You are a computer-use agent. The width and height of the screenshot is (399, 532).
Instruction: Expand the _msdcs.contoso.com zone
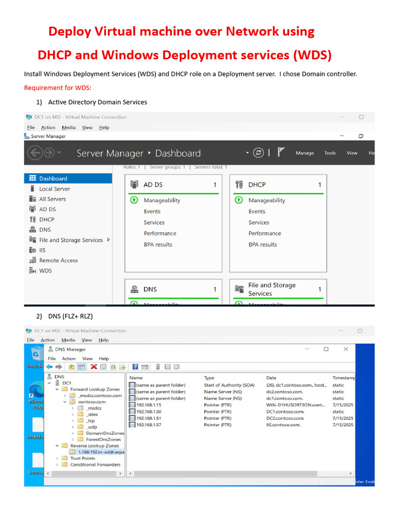pos(65,395)
